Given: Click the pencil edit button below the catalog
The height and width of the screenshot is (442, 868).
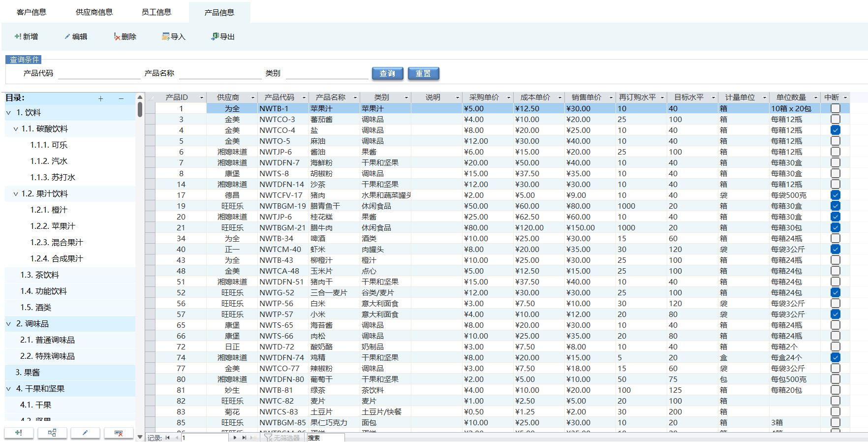Looking at the screenshot, I should coord(85,433).
